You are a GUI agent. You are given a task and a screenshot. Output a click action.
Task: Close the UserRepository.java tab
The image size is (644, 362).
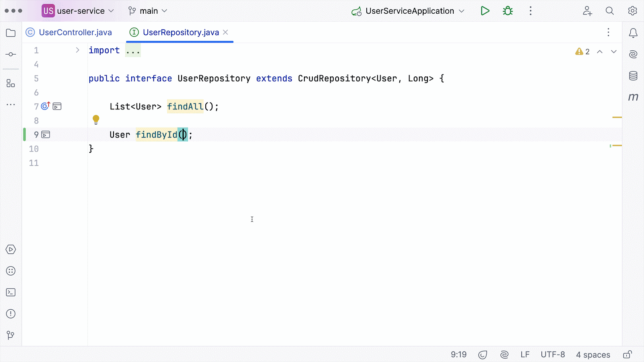point(225,32)
